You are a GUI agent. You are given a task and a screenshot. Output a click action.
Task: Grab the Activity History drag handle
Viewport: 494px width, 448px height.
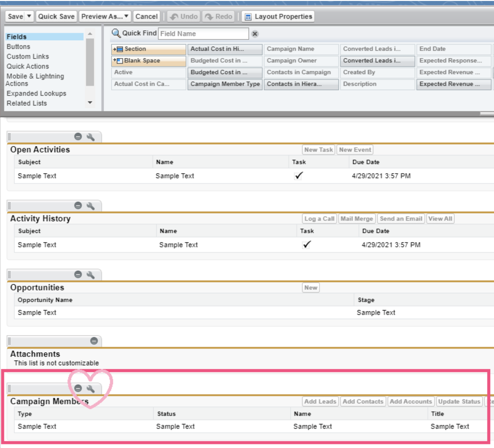coord(10,206)
